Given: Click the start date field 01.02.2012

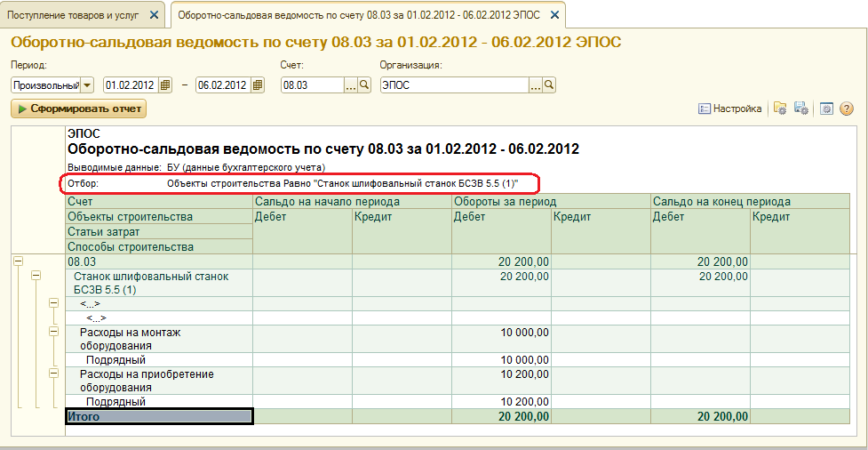Looking at the screenshot, I should coord(131,85).
